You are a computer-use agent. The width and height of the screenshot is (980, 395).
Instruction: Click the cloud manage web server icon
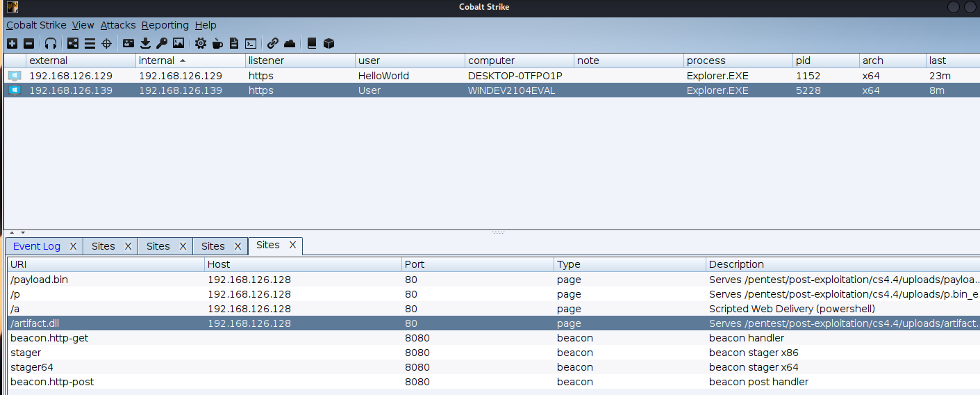[290, 43]
